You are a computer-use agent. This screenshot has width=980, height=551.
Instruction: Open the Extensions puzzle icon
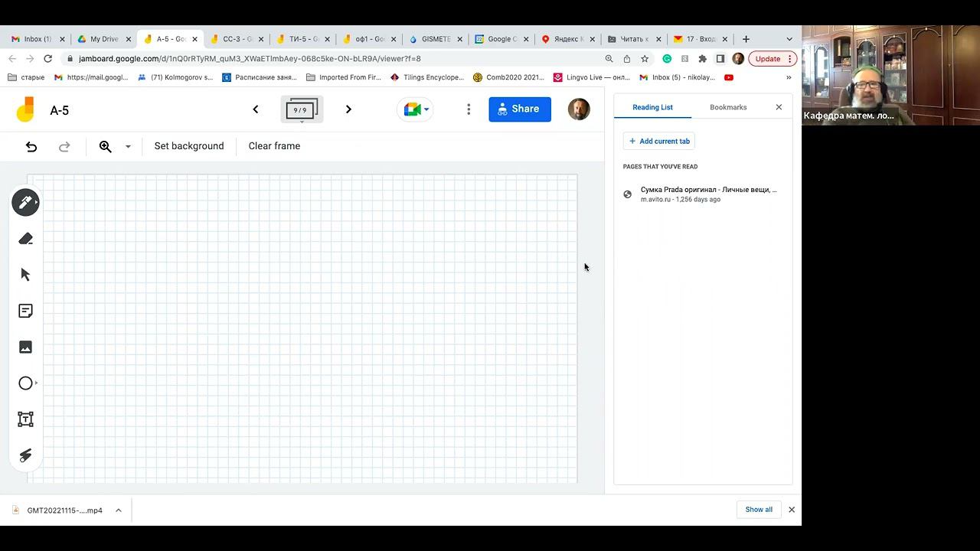coord(702,59)
